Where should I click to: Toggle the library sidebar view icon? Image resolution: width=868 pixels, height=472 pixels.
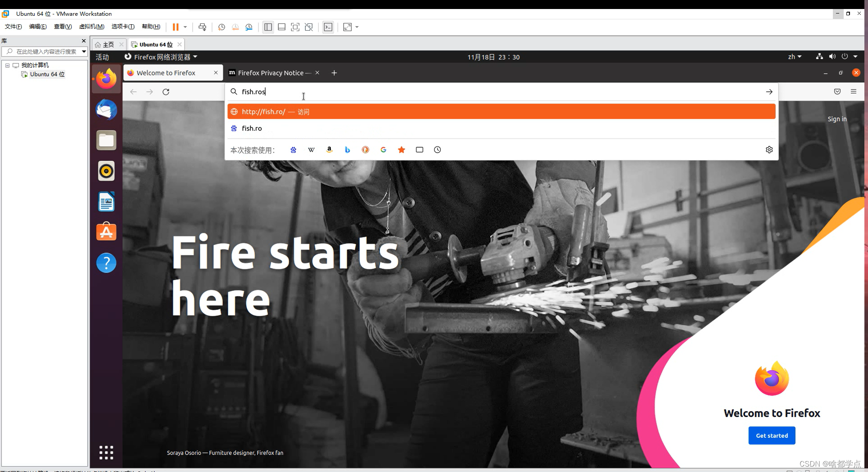click(268, 27)
